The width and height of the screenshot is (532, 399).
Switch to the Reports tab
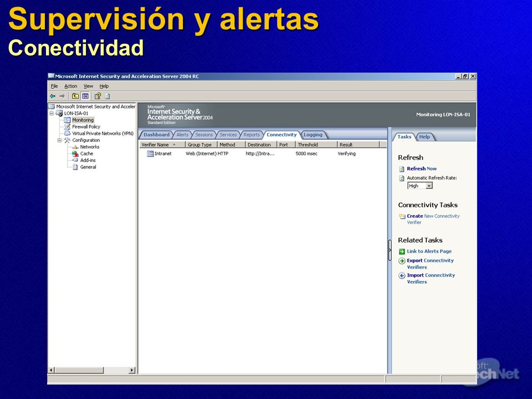click(x=252, y=135)
